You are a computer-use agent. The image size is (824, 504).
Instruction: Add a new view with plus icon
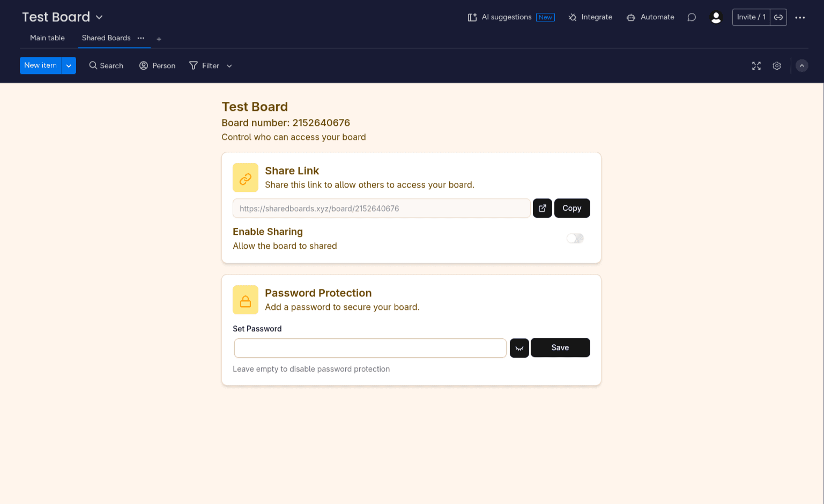pyautogui.click(x=159, y=39)
